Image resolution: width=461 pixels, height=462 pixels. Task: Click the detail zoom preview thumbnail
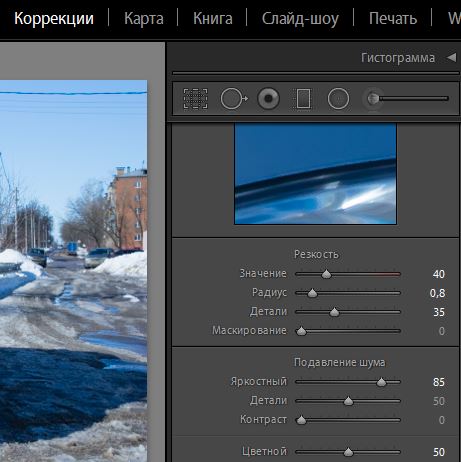tap(315, 173)
